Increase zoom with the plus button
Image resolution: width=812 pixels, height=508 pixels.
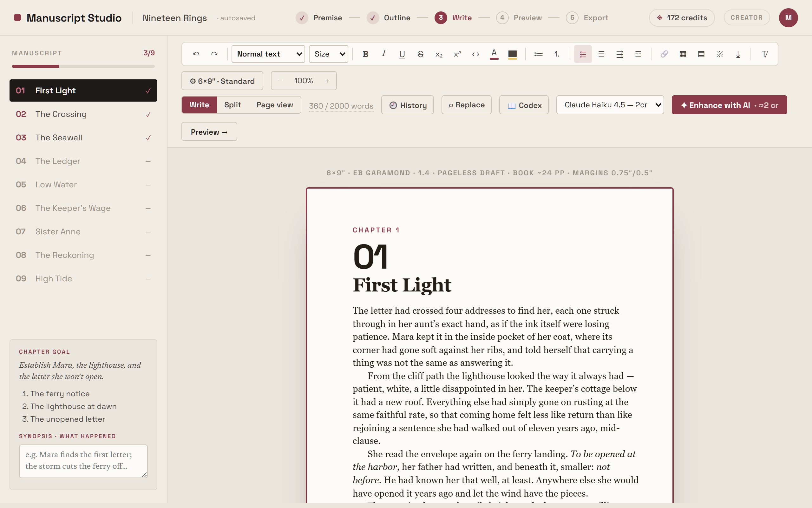327,81
